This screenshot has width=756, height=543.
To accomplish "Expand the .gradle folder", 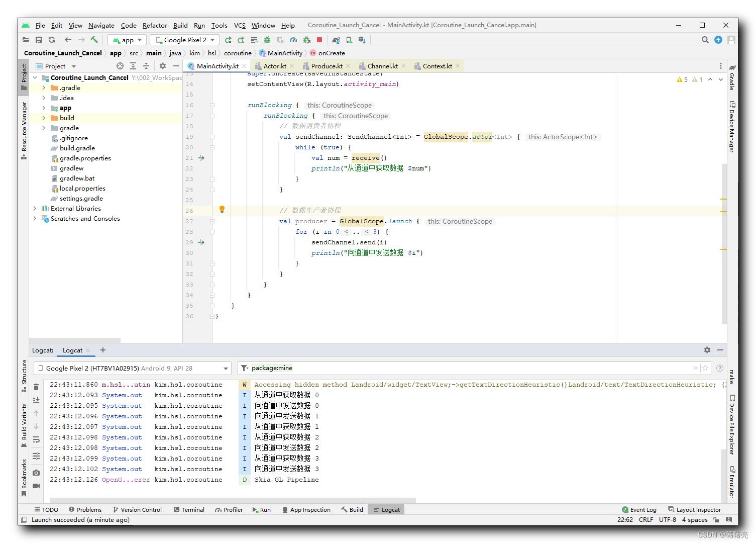I will pyautogui.click(x=44, y=87).
